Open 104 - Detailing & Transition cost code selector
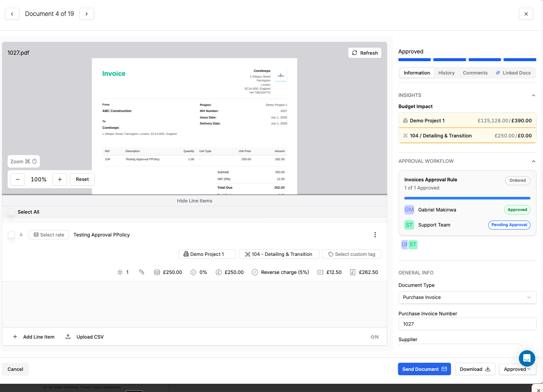The image size is (543, 392). click(279, 254)
